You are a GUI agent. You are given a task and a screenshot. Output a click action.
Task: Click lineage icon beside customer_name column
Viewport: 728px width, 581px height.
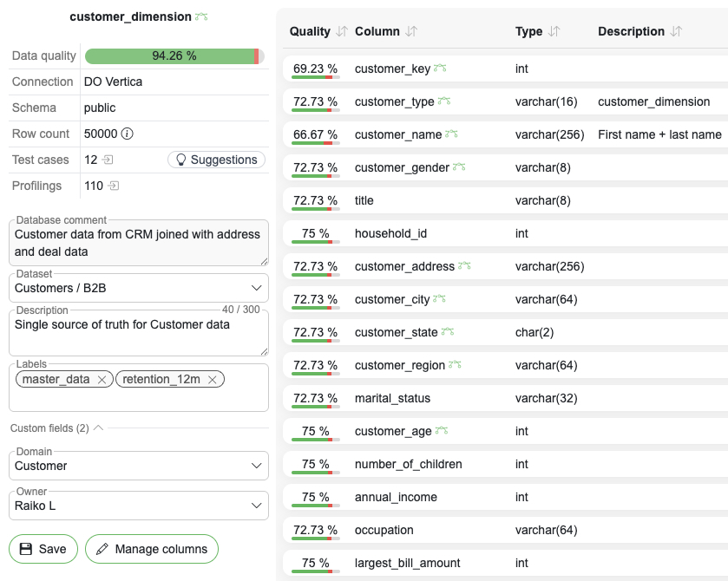click(451, 134)
